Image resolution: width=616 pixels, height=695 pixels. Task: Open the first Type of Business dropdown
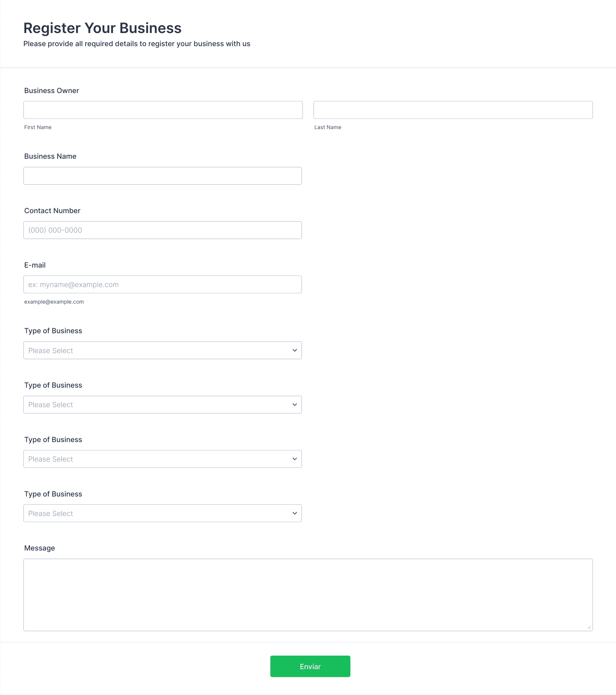[x=162, y=350]
